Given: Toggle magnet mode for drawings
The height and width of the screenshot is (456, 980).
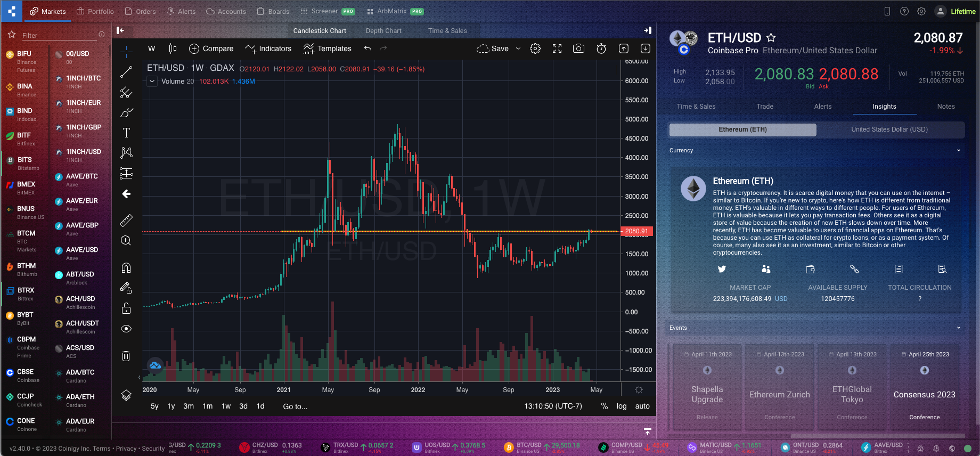Looking at the screenshot, I should coord(126,267).
